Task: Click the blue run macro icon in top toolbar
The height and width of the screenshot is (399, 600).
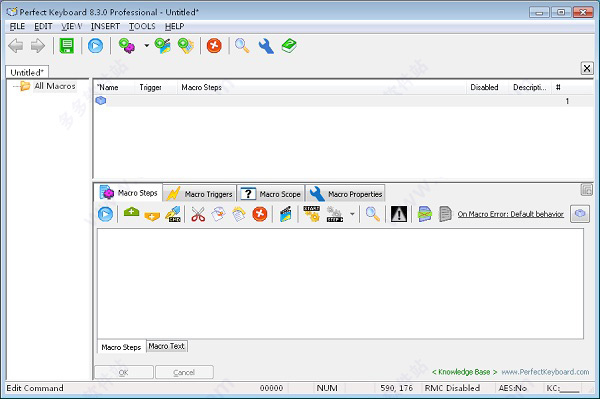Action: [95, 46]
